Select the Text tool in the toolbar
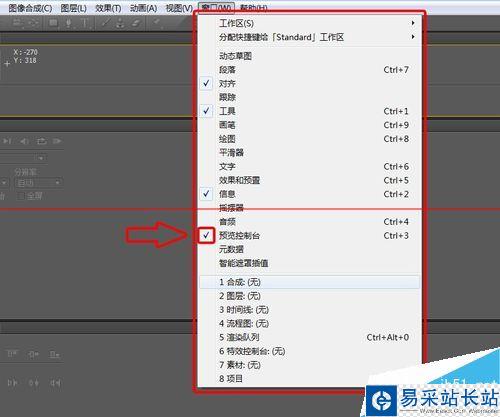500x417 pixels. (x=84, y=23)
